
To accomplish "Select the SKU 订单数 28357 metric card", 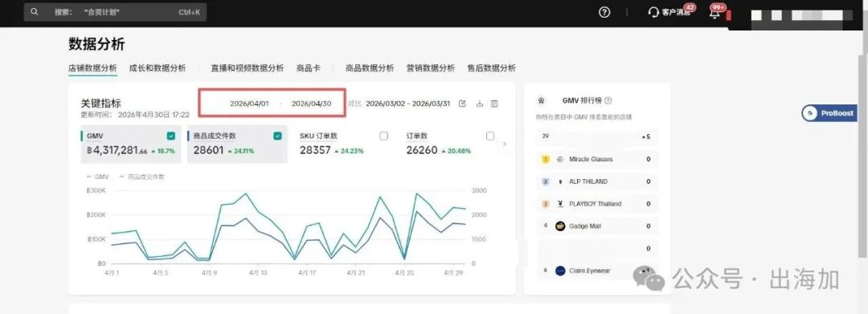I will (x=343, y=144).
